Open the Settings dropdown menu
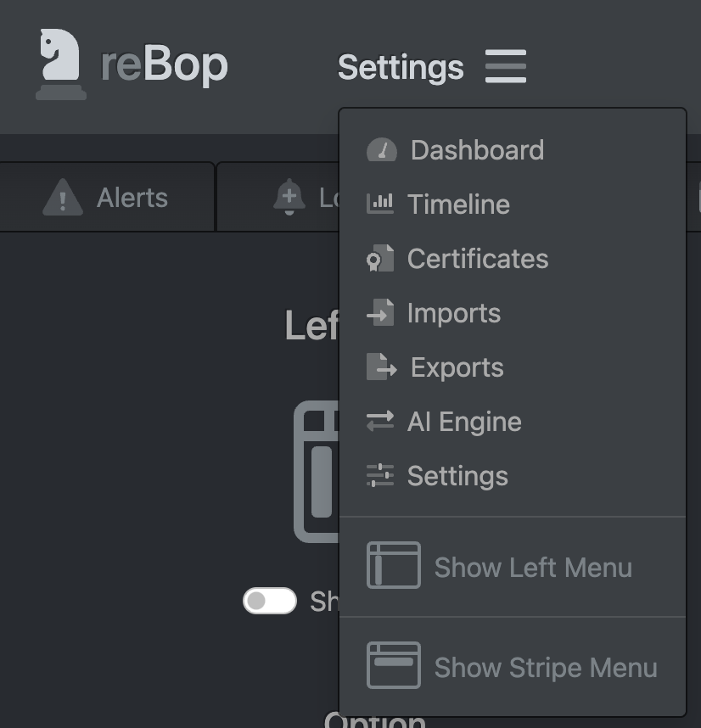The width and height of the screenshot is (701, 728). click(401, 68)
